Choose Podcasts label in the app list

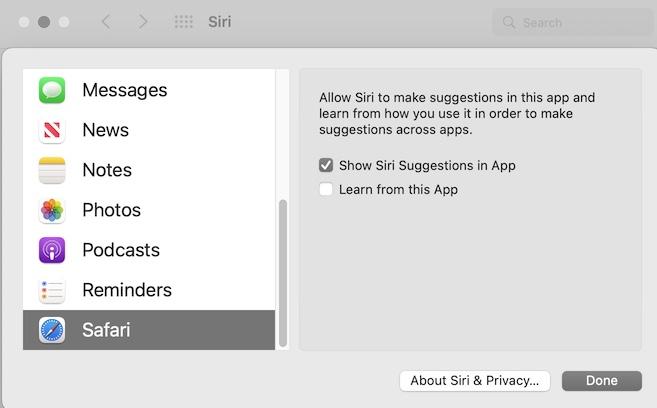[121, 250]
